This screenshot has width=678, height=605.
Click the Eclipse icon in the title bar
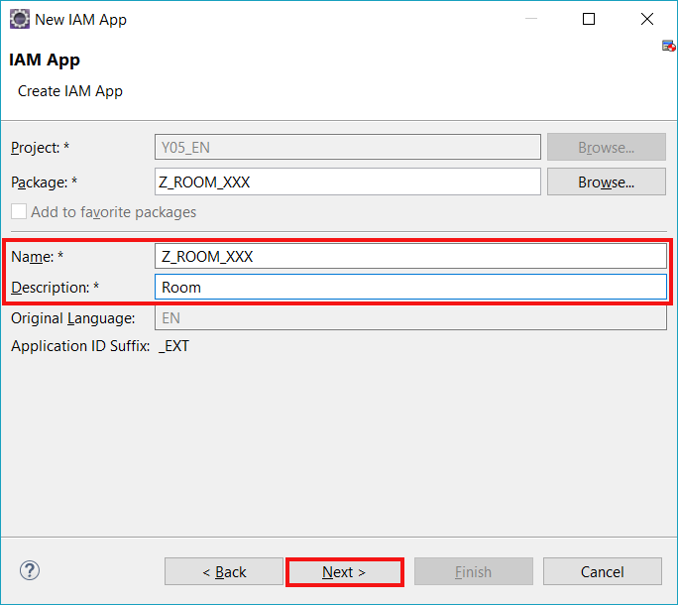pyautogui.click(x=20, y=19)
